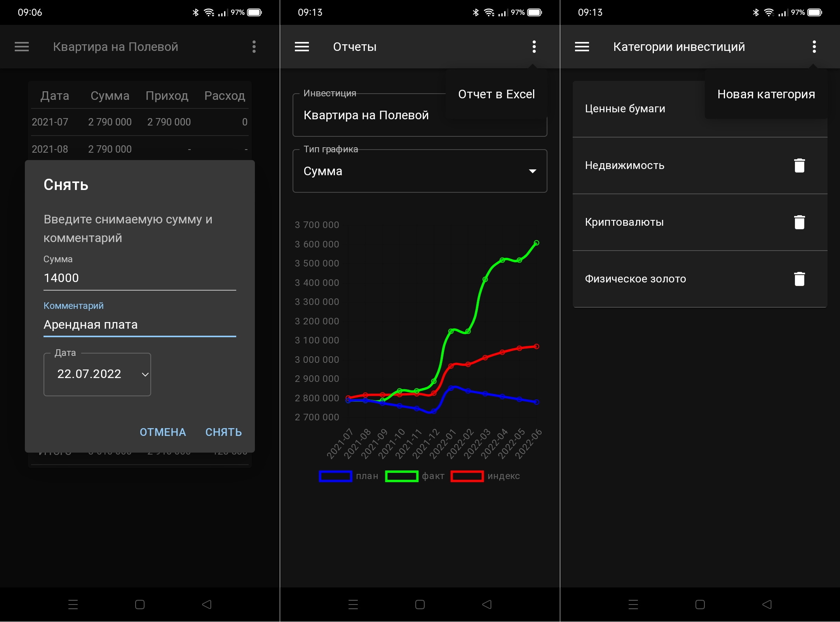Delete the Криптовалюты category
This screenshot has height=622, width=840.
799,222
